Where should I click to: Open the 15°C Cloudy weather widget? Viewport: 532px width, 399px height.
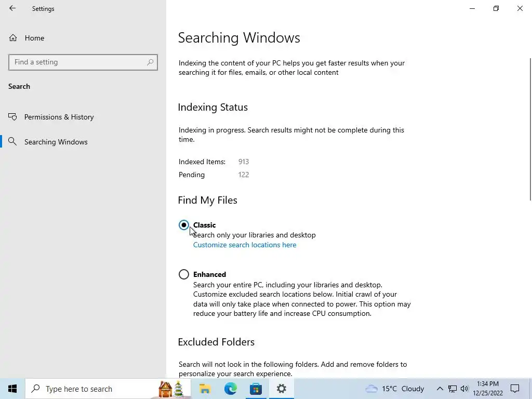(395, 389)
